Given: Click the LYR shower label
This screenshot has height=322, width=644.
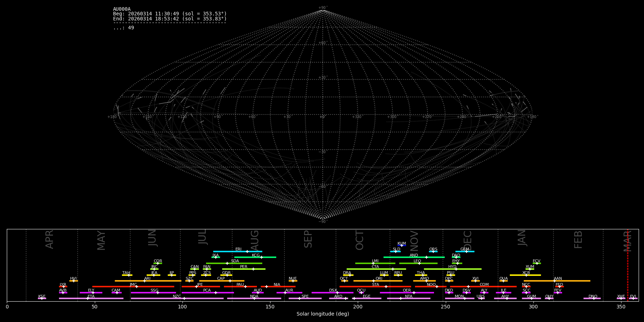Looking at the screenshot, I should point(63,285).
